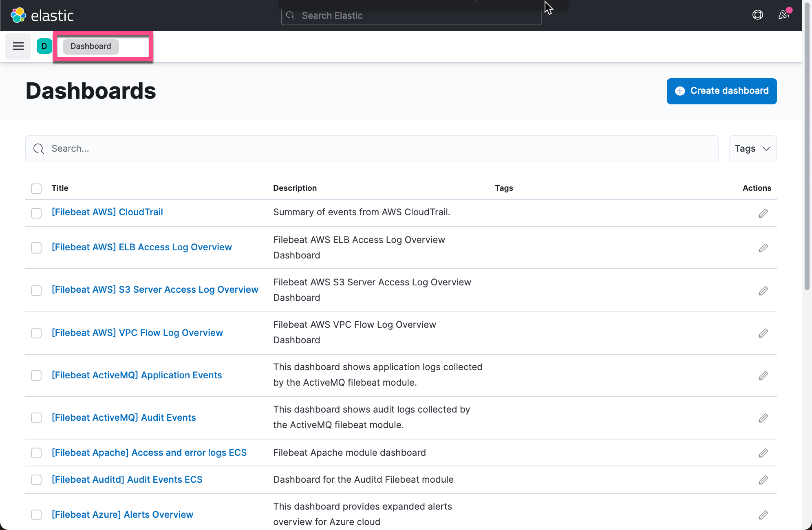
Task: Edit the CloudTrail dashboard pencil icon
Action: pos(763,213)
